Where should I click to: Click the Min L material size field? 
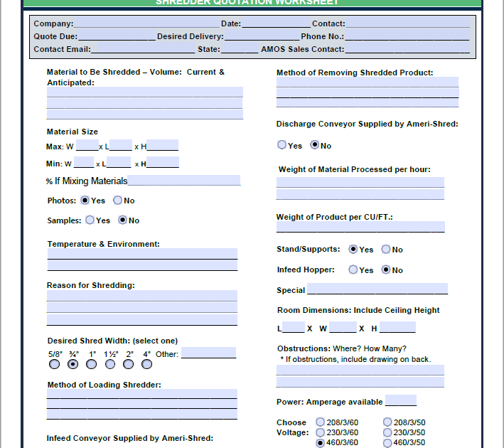pyautogui.click(x=119, y=162)
